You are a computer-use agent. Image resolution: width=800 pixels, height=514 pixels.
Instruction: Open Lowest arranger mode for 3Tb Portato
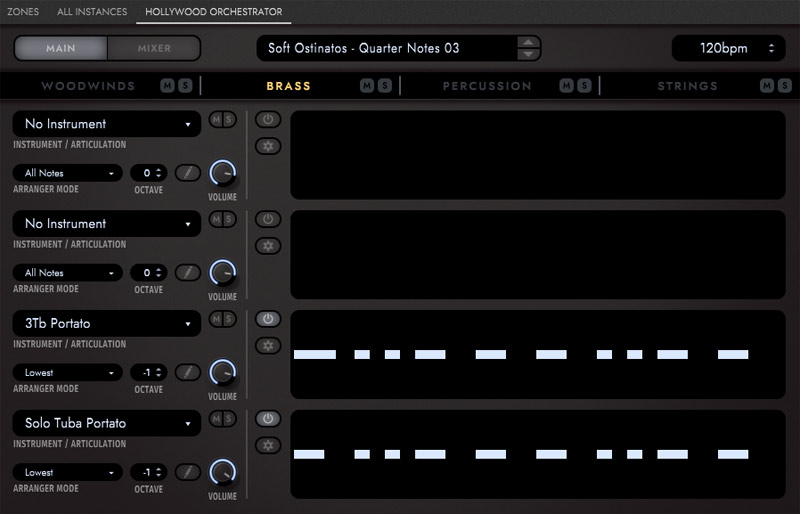point(68,373)
